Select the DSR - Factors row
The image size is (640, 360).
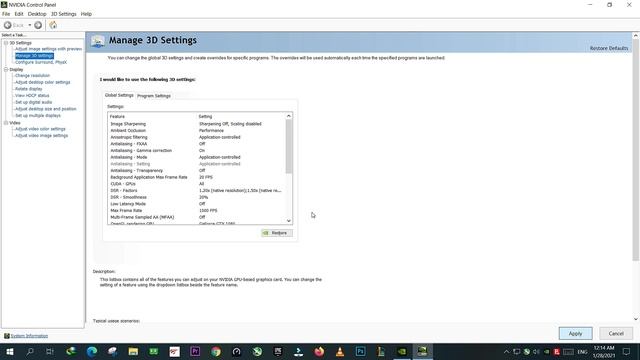tap(197, 191)
